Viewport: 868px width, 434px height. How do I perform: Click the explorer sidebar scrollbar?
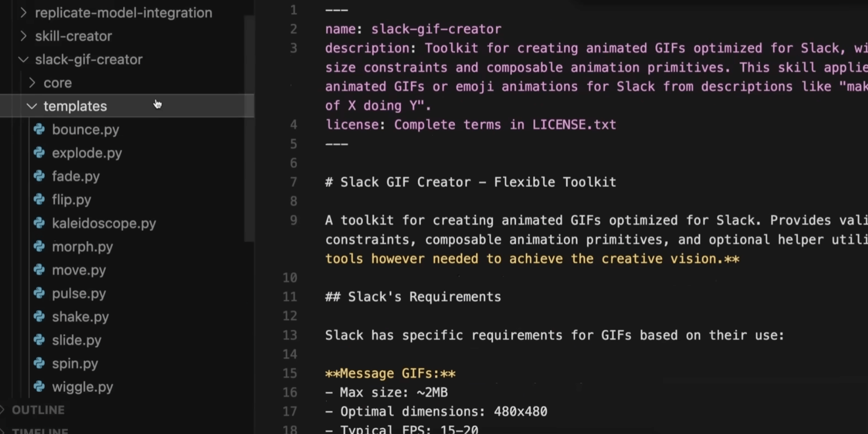[250, 128]
